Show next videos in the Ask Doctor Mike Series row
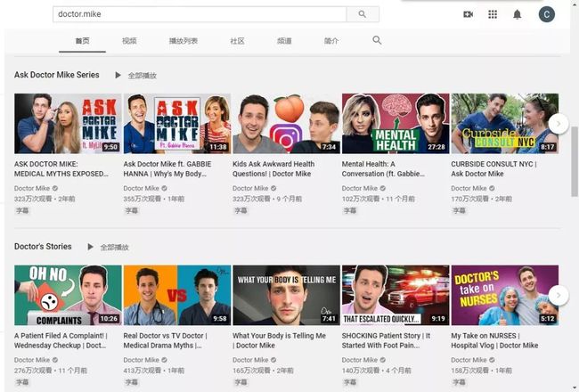This screenshot has height=392, width=579. point(559,124)
